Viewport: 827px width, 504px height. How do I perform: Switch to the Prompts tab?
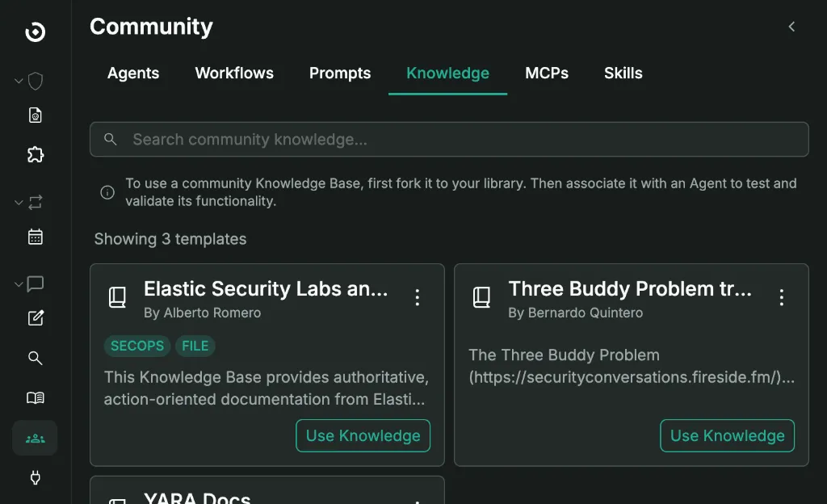tap(340, 73)
